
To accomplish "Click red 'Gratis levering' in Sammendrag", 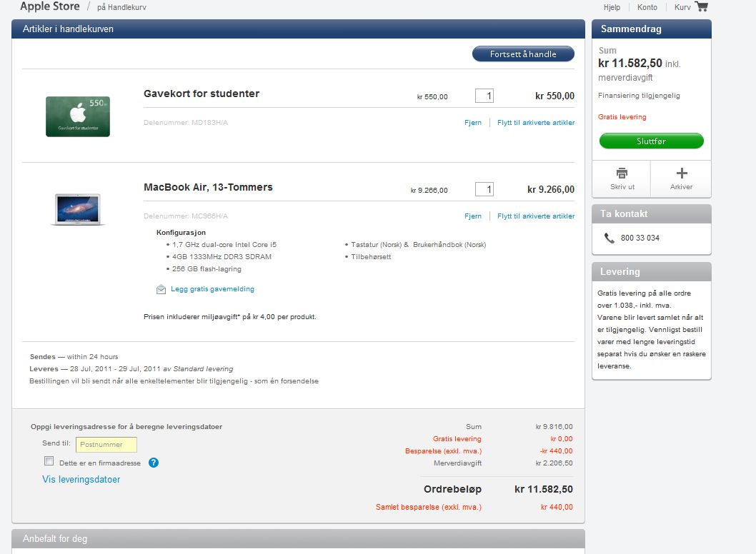I will pyautogui.click(x=622, y=116).
